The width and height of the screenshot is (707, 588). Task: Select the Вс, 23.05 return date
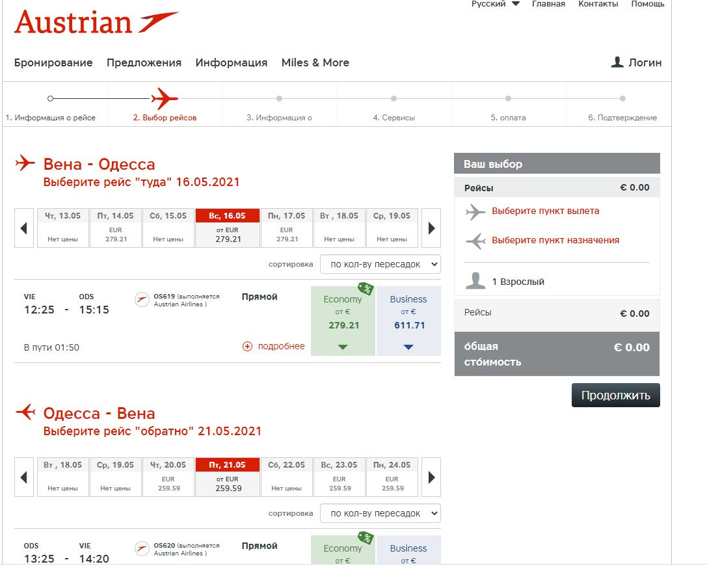[340, 477]
